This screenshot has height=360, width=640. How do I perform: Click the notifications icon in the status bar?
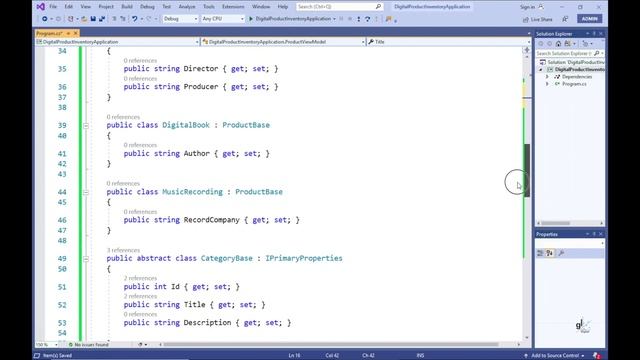point(596,356)
